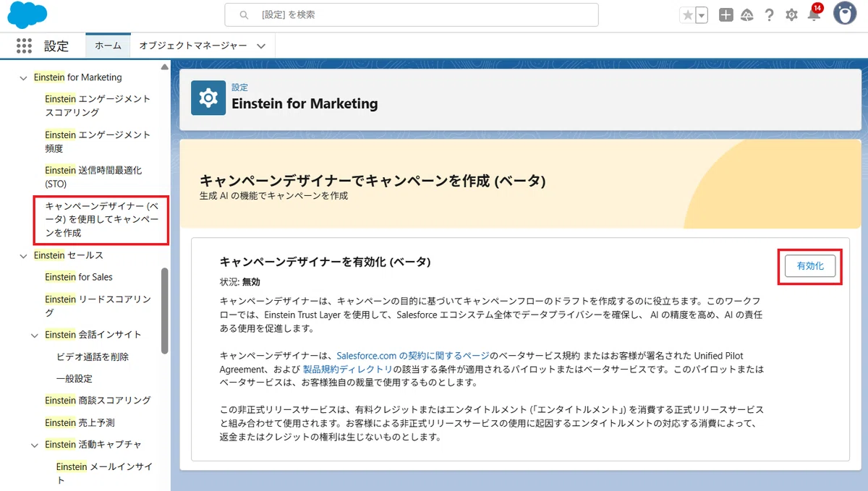Click the 状況: 無効 status text
The width and height of the screenshot is (868, 491).
(239, 282)
